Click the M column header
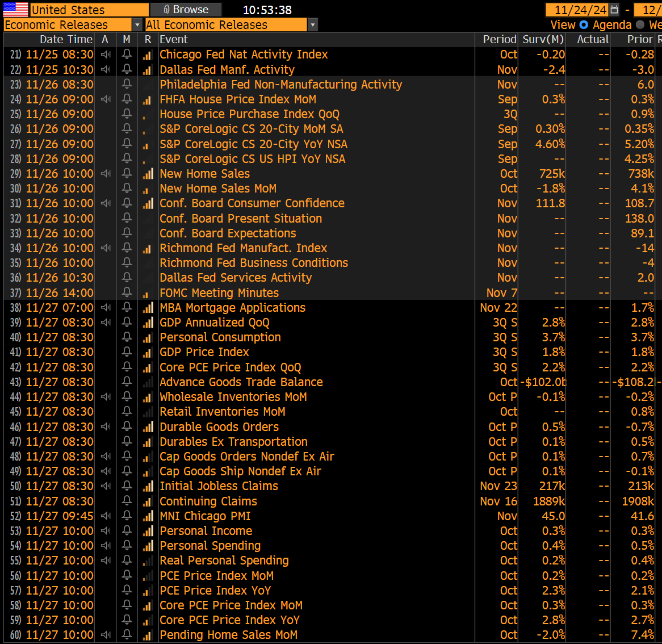 (127, 39)
